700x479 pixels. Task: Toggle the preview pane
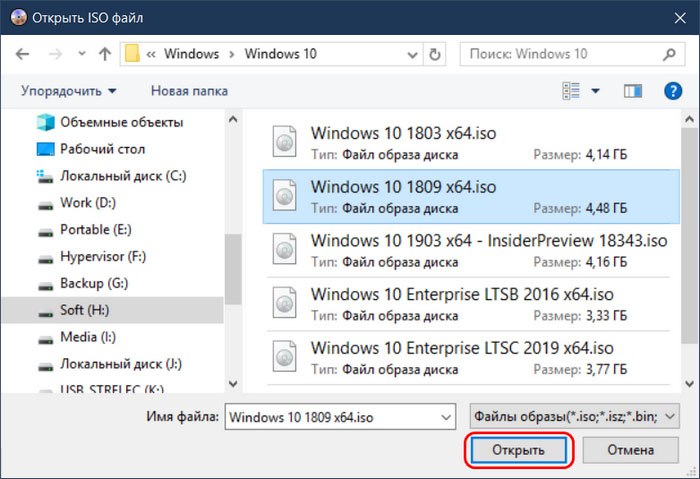pos(633,91)
